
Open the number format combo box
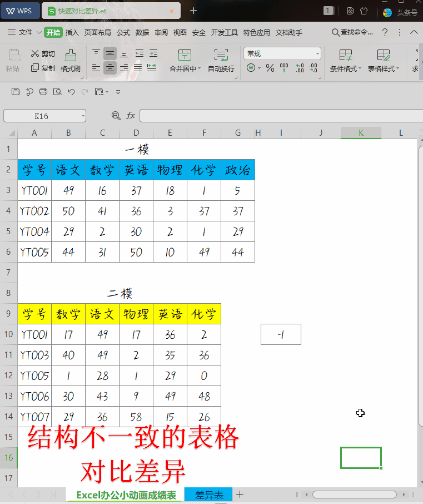(x=282, y=53)
